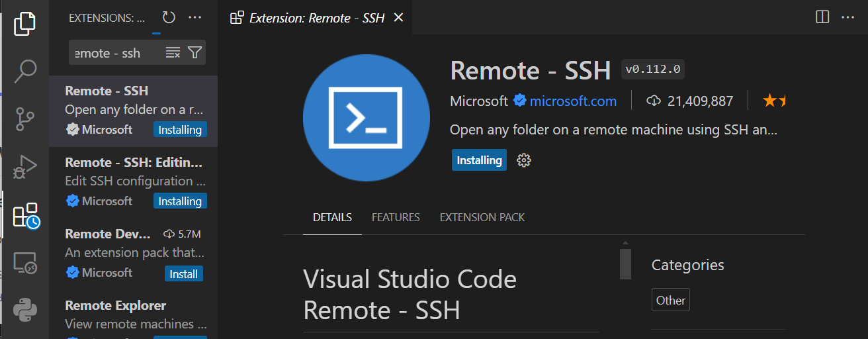
Task: Open the Remote Explorer activity icon
Action: point(24,264)
